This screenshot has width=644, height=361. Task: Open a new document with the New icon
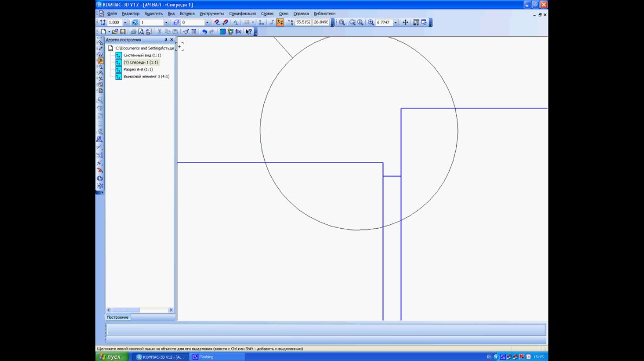[x=104, y=31]
